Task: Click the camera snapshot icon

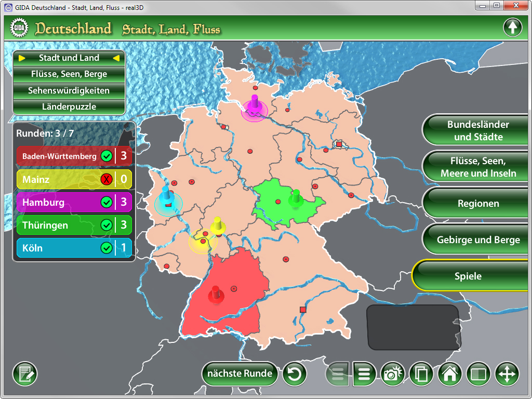Action: point(393,374)
